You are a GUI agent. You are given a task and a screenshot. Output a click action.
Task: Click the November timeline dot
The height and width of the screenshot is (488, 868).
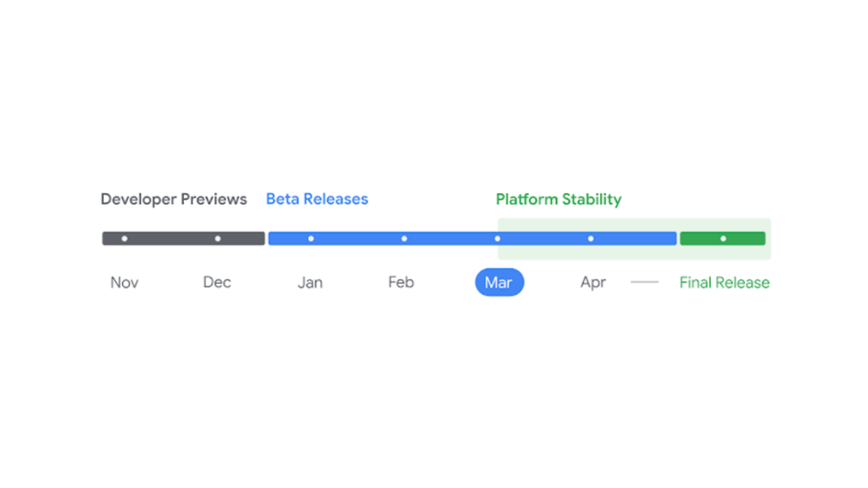[124, 238]
